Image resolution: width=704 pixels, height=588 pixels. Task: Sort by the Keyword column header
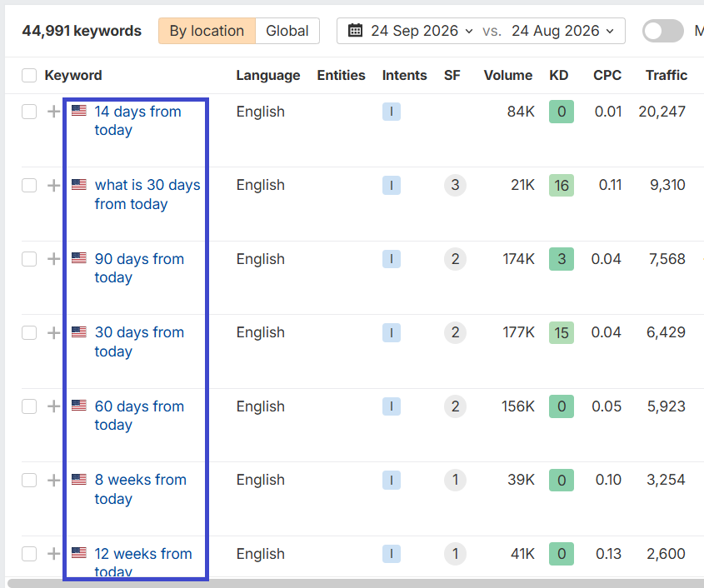[x=73, y=75]
